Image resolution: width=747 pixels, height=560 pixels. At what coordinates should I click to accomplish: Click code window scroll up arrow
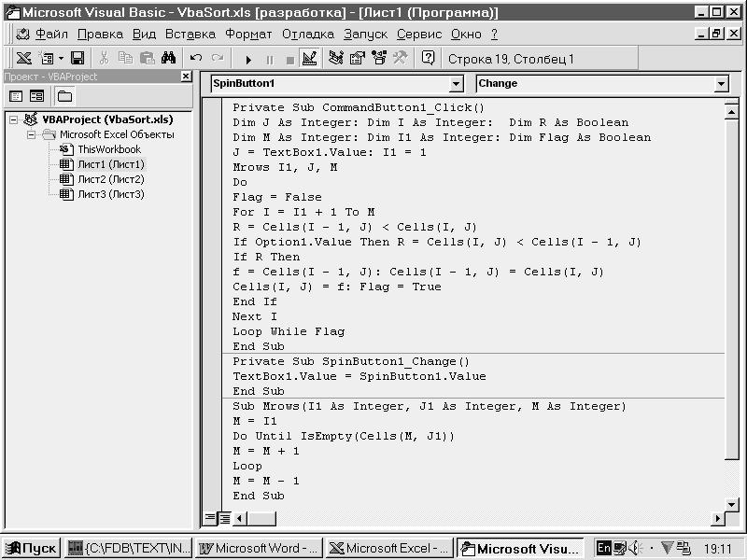tap(731, 112)
